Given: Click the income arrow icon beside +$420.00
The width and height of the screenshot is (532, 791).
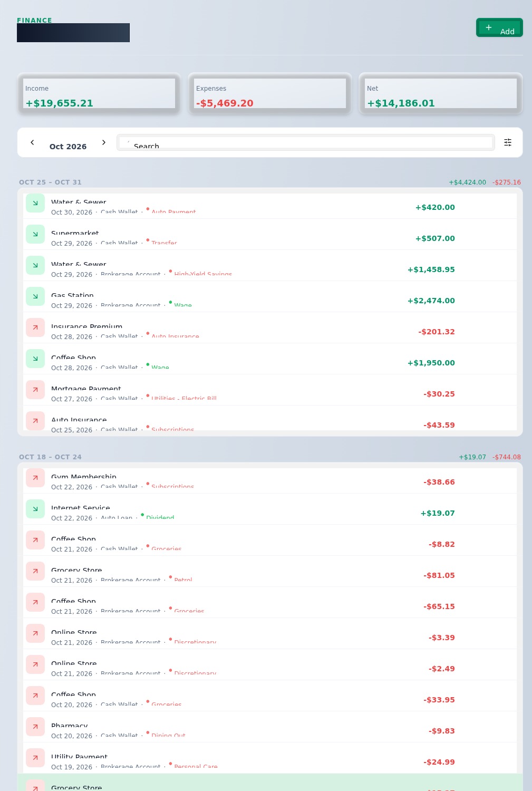Looking at the screenshot, I should tap(35, 203).
